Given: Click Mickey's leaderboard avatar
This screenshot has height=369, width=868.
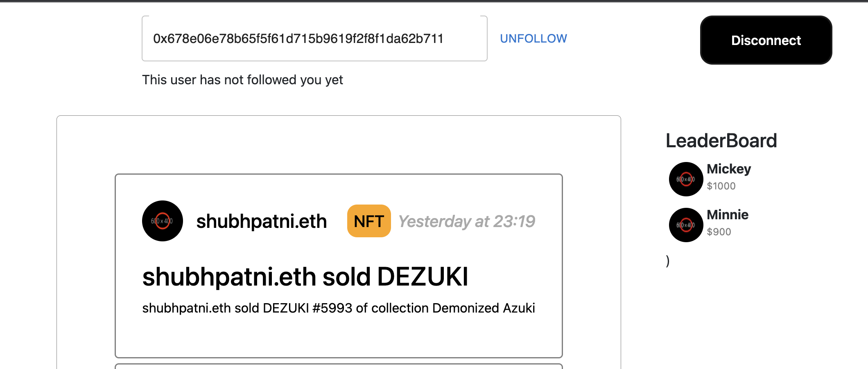Looking at the screenshot, I should coord(686,179).
